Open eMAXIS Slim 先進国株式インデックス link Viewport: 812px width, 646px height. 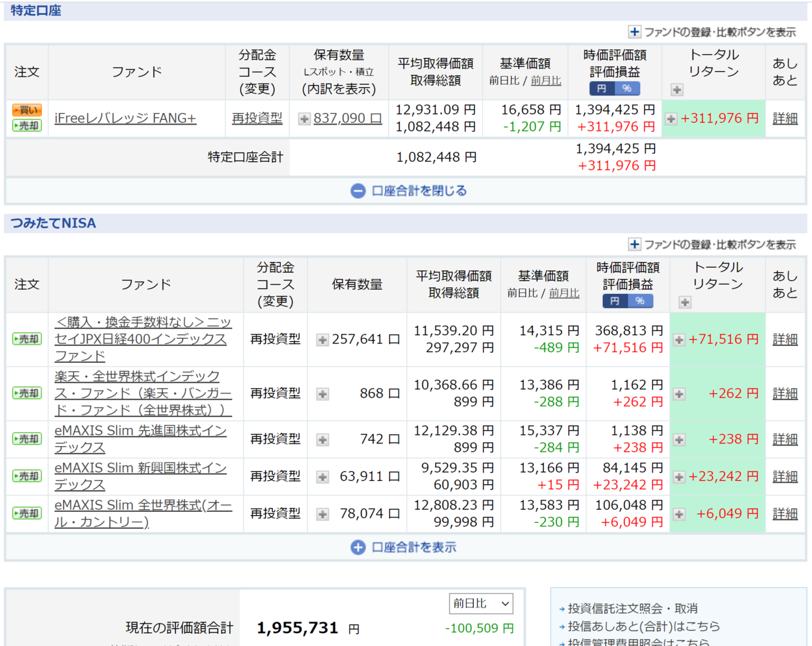[x=141, y=439]
